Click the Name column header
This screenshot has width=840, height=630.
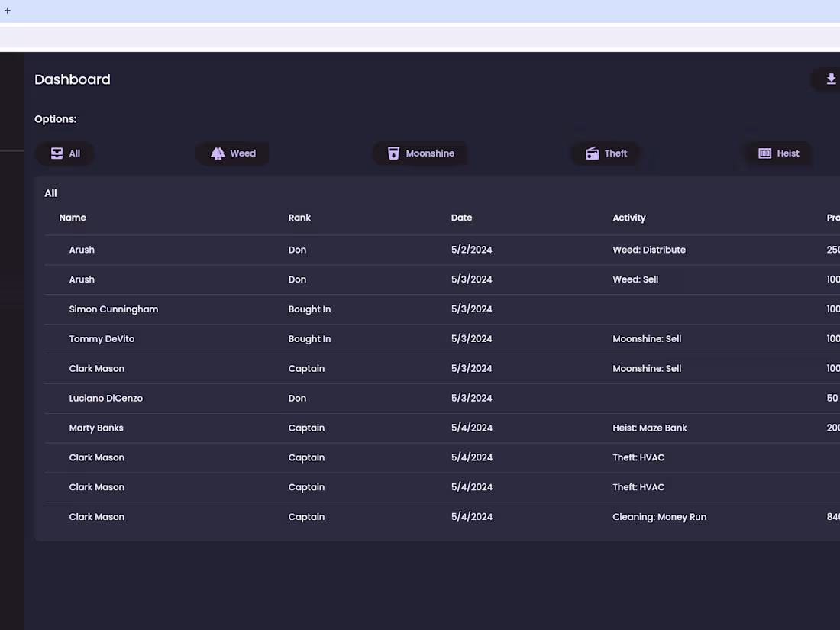(73, 218)
